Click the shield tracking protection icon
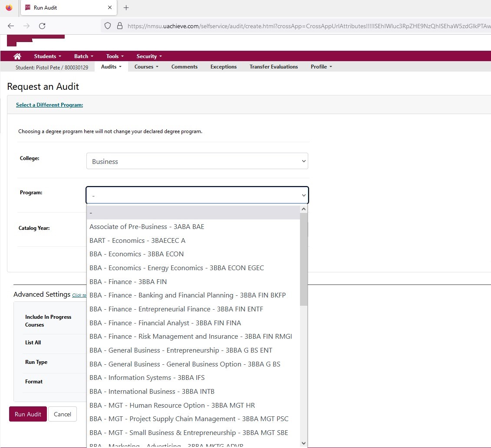491x448 pixels. pyautogui.click(x=108, y=26)
